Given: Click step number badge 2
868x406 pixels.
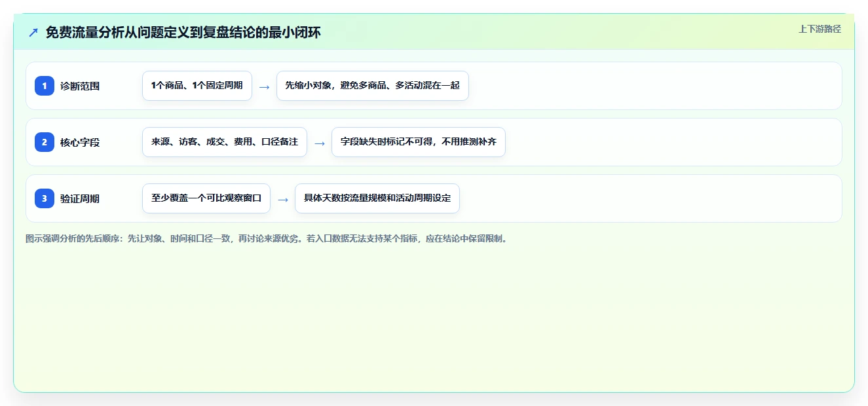Looking at the screenshot, I should pos(45,142).
